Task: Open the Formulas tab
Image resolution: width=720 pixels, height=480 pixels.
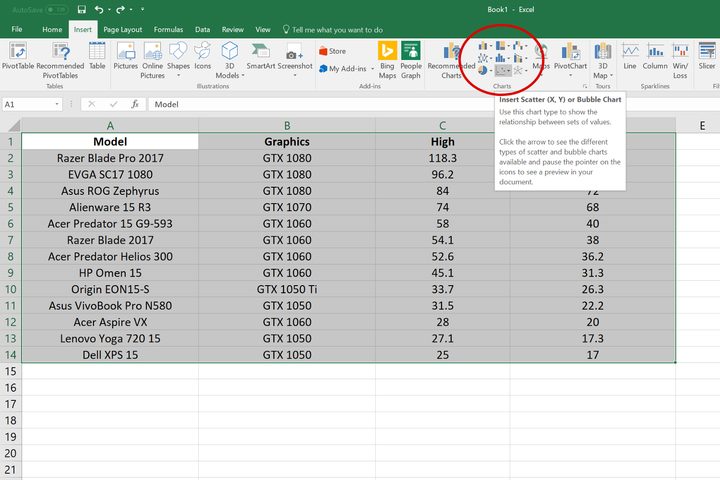Action: coord(168,29)
